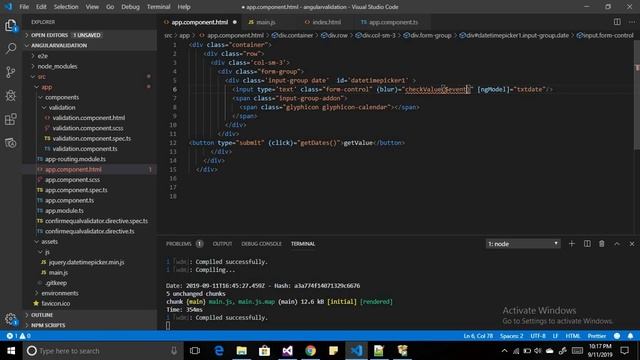
Task: Open notifications bell in status bar
Action: (630, 336)
